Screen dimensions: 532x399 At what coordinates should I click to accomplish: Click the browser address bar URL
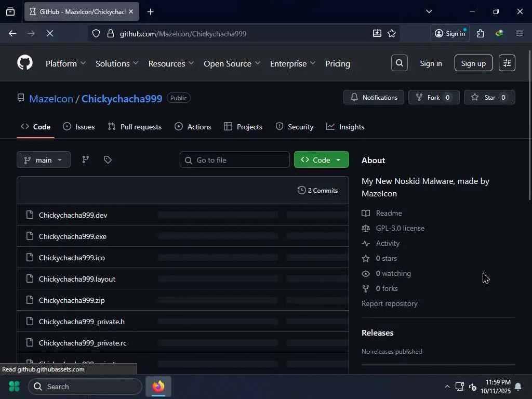click(x=183, y=34)
